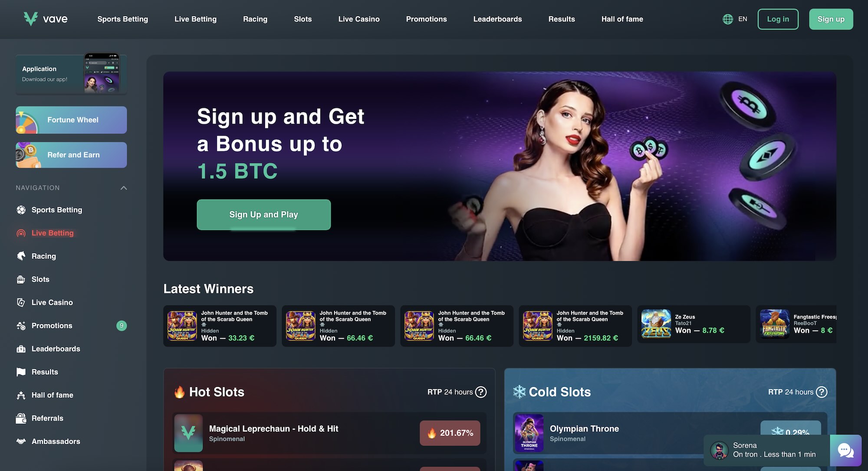Click the Hall of fame icon in sidebar
This screenshot has height=471, width=868.
(x=21, y=395)
